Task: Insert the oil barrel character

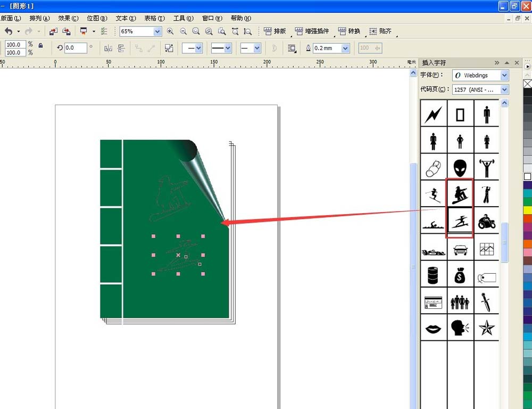Action: point(434,274)
